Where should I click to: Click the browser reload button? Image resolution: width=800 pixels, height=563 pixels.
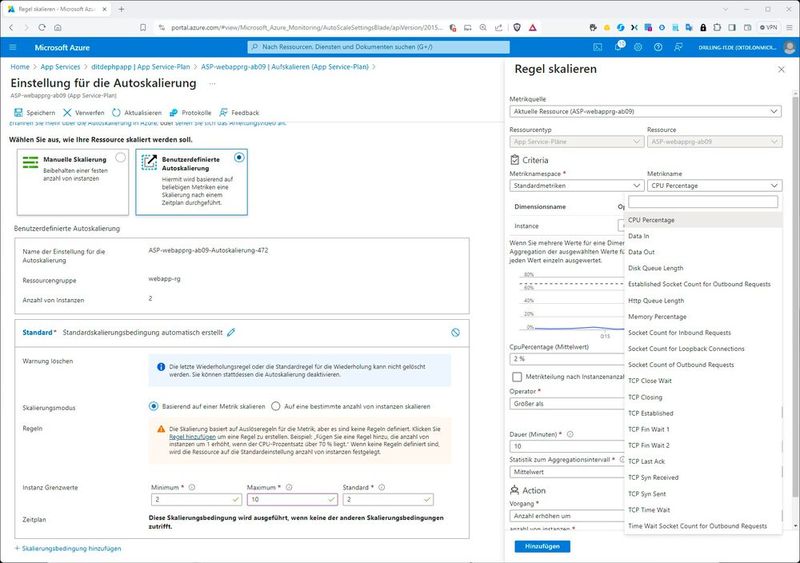point(42,28)
